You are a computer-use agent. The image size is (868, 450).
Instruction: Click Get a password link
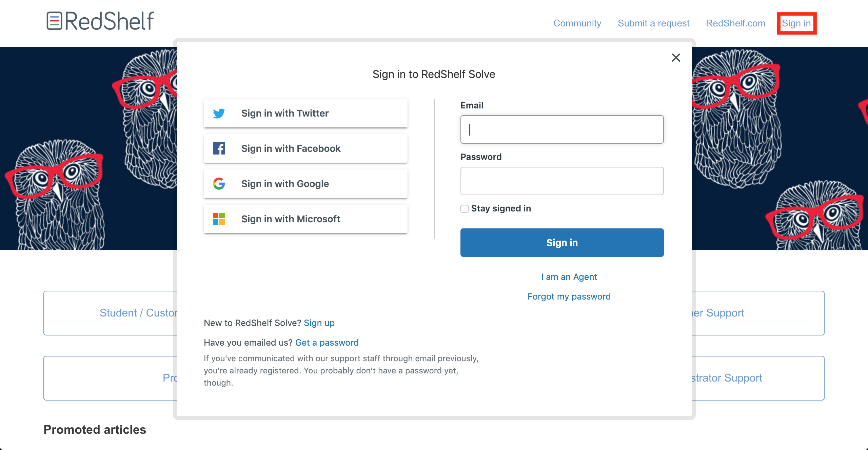pos(327,343)
